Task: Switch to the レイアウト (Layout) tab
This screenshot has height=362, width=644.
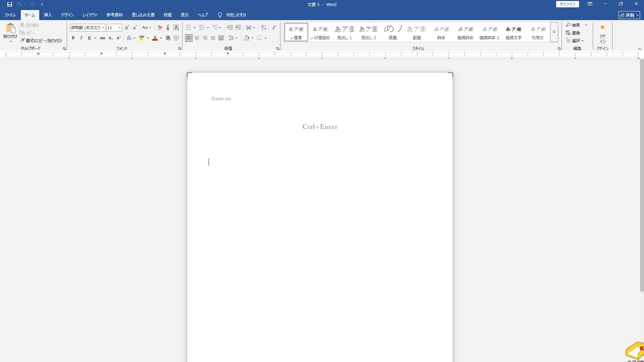Action: click(x=90, y=15)
